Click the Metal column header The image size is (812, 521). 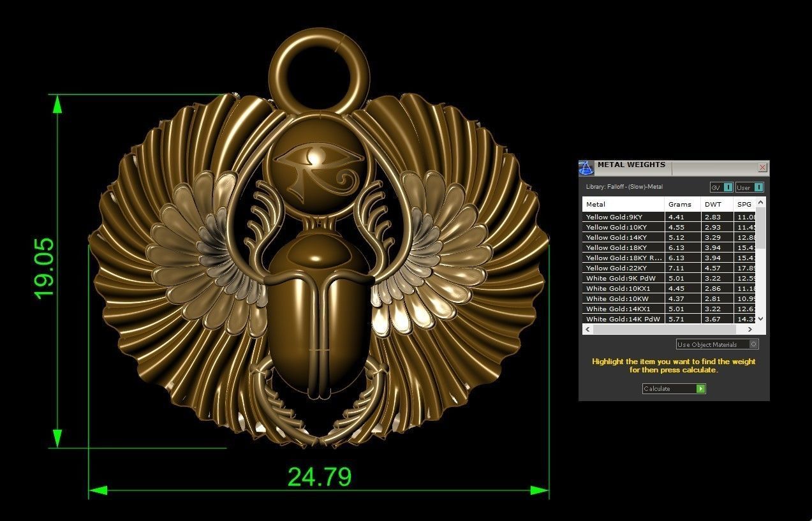[x=623, y=204]
